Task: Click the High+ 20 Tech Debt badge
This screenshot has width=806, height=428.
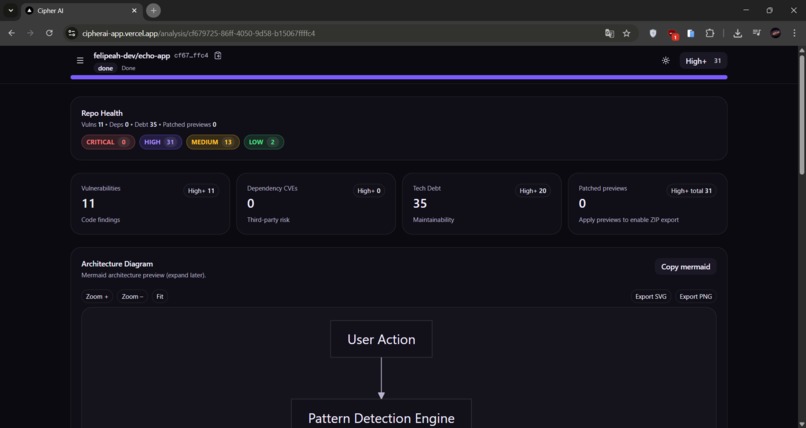Action: point(533,191)
